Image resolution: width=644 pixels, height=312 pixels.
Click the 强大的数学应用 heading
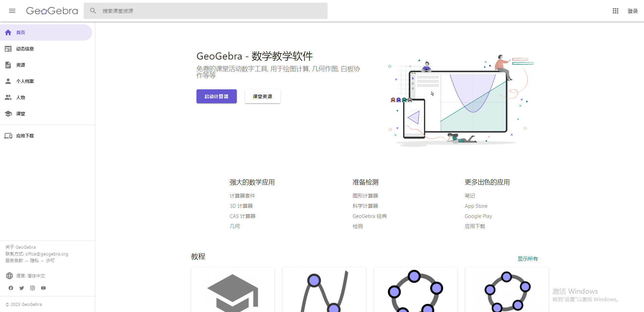point(252,182)
